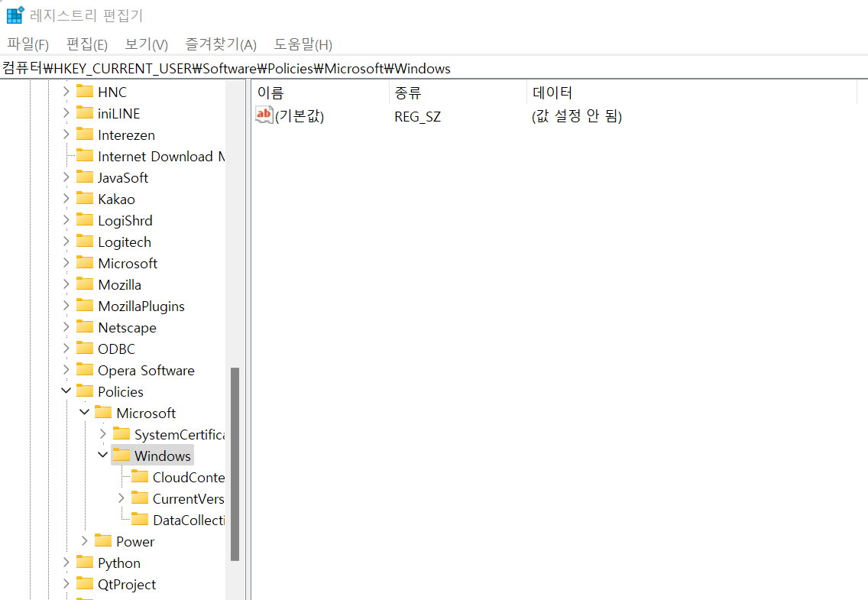Select the Logitech folder icon

point(85,241)
